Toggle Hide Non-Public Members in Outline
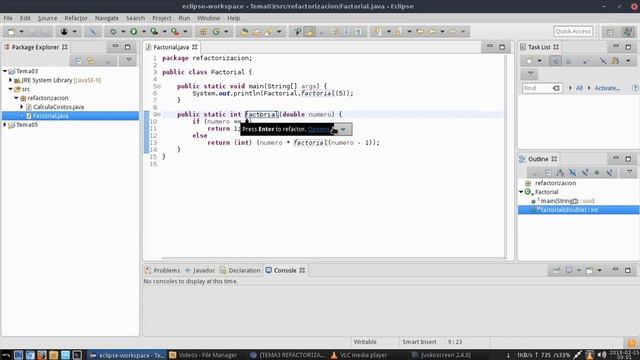 pos(597,173)
